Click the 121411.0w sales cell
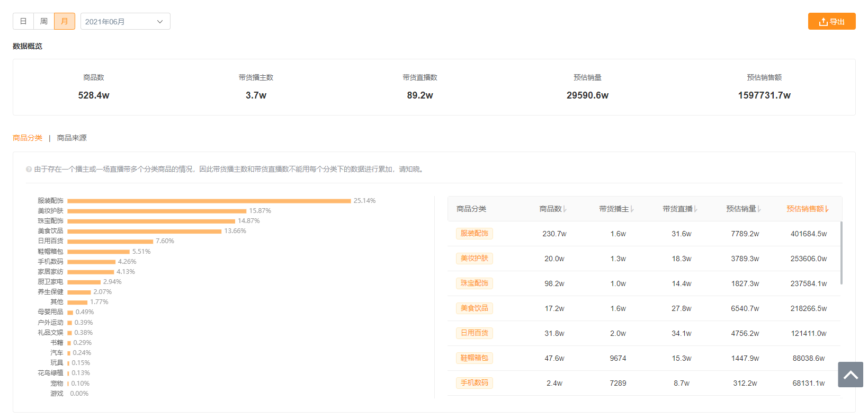 tap(809, 333)
